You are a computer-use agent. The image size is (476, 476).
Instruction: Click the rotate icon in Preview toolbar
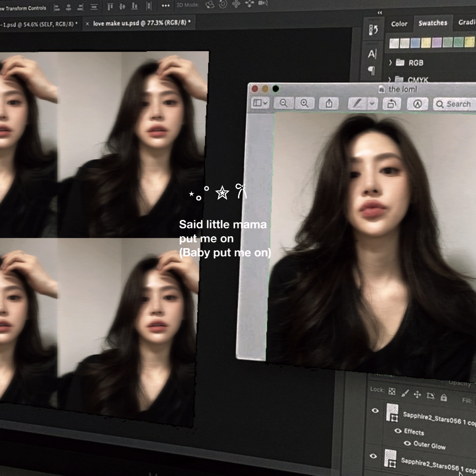tap(391, 104)
